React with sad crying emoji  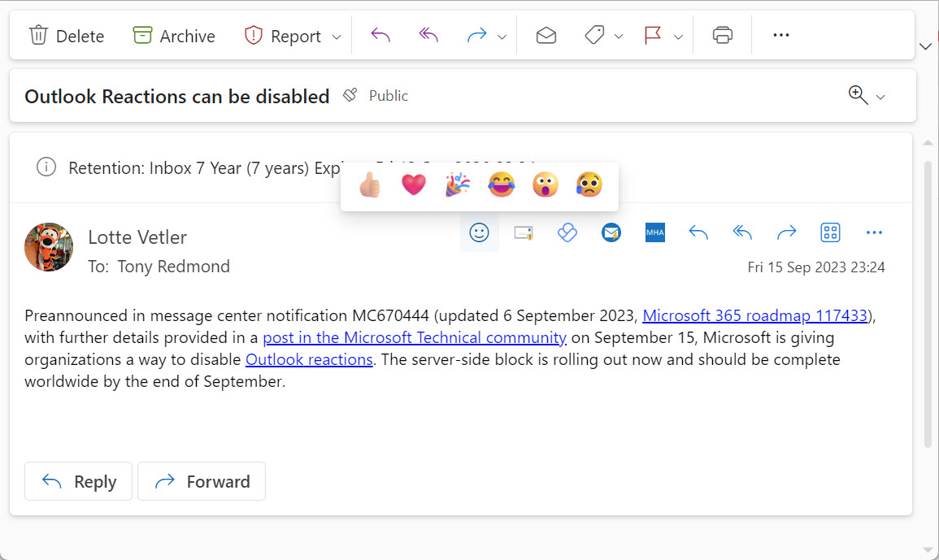(x=589, y=184)
